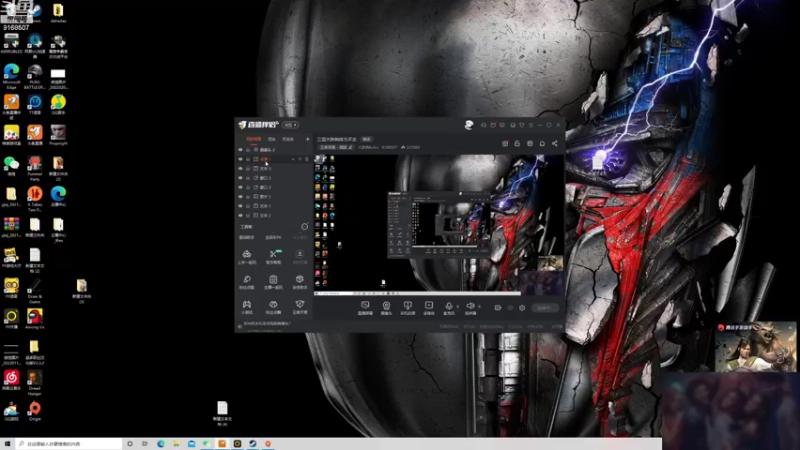Click the game promo thumbnail at bottom right
This screenshot has width=800, height=450.
click(x=756, y=347)
